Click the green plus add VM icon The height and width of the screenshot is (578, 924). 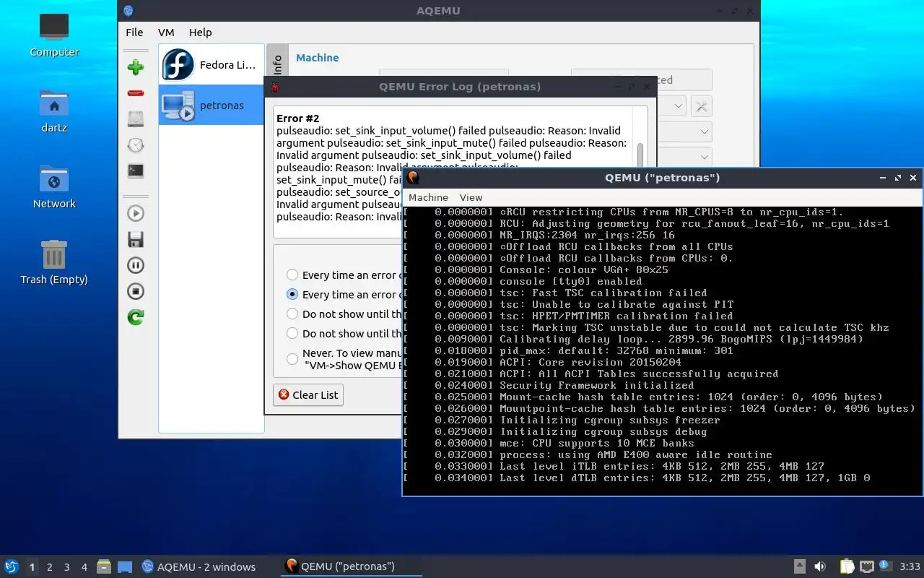click(x=135, y=68)
